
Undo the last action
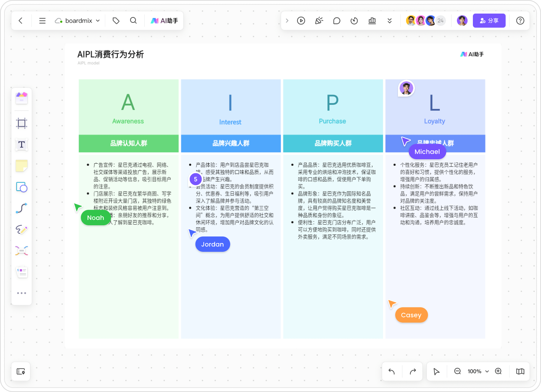coord(392,372)
